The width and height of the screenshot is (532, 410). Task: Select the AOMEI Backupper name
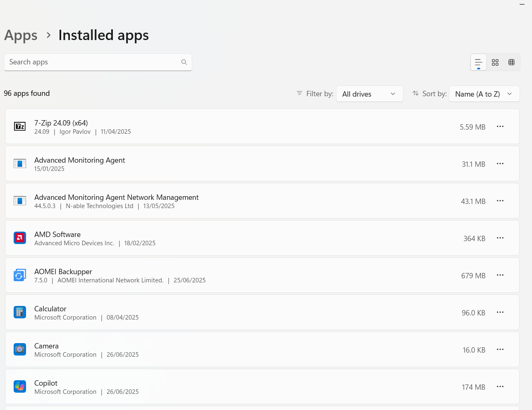(63, 272)
